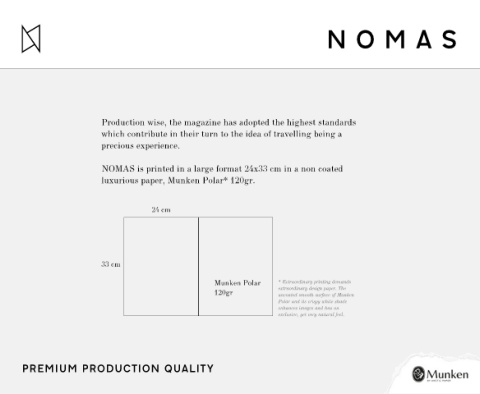
Task: Click the words luxurious paper in the second paragraph
Action: pos(132,181)
